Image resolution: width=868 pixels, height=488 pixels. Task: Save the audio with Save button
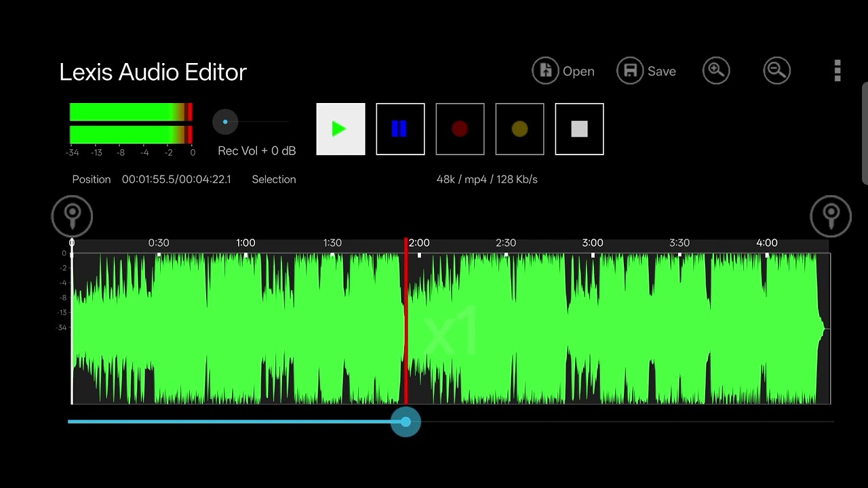[646, 70]
